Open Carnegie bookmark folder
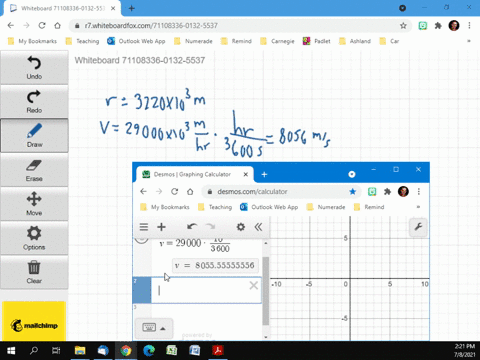 pos(277,41)
